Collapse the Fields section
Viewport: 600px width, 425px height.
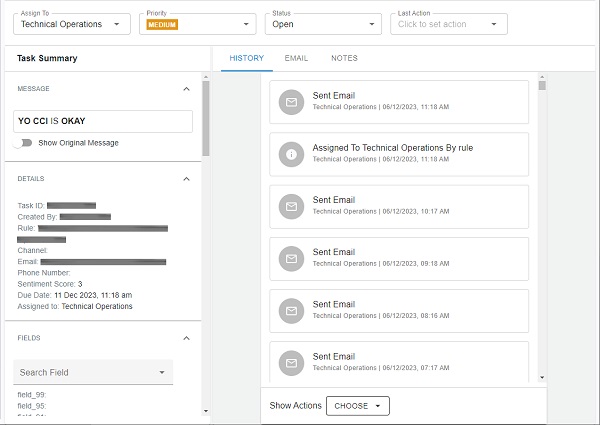point(186,338)
